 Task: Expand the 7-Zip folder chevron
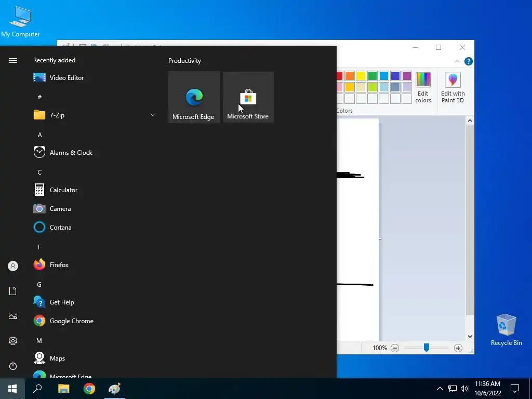coord(153,115)
